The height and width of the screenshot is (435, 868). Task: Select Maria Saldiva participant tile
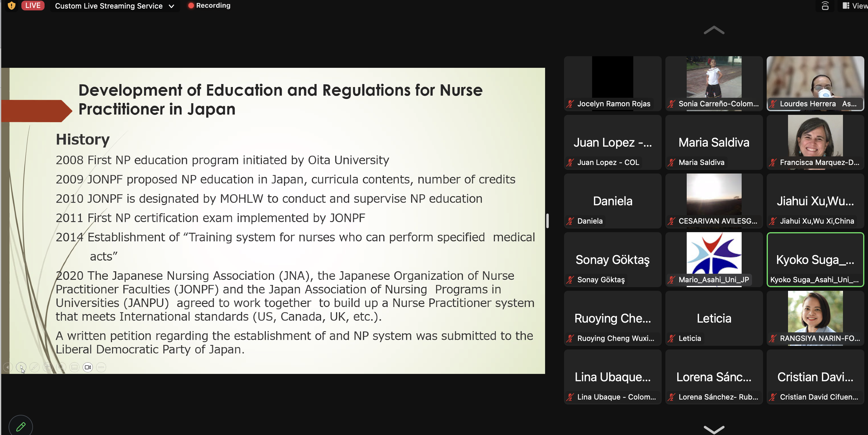click(714, 142)
